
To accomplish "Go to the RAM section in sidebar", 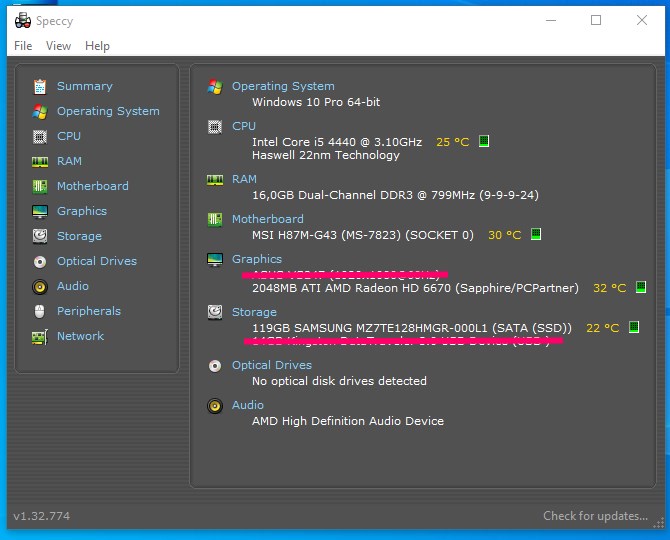I will (x=69, y=161).
